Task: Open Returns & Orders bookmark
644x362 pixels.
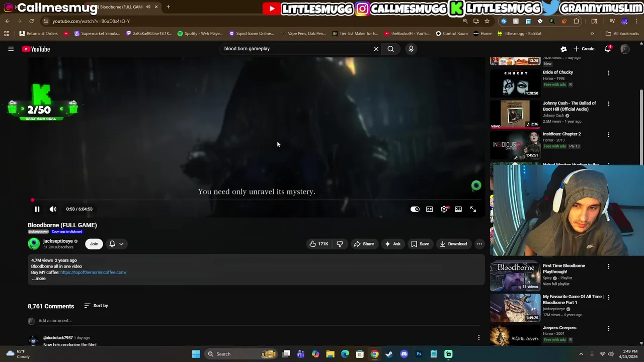Action: (38, 34)
